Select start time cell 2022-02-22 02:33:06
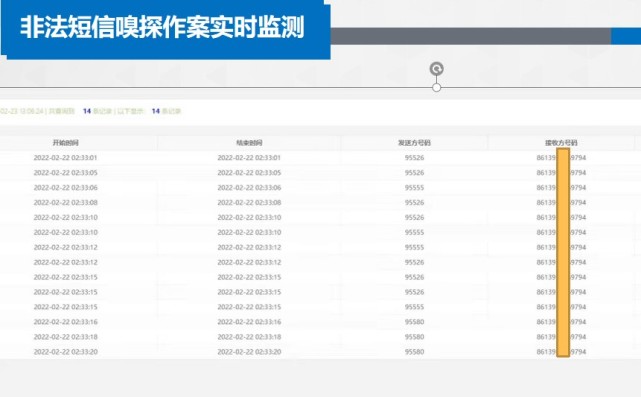641x397 pixels. 65,188
